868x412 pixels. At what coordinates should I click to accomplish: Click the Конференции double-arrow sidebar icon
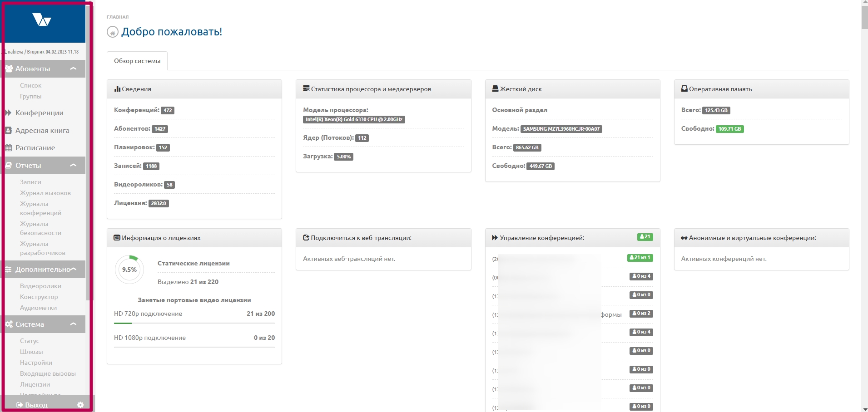coord(8,113)
